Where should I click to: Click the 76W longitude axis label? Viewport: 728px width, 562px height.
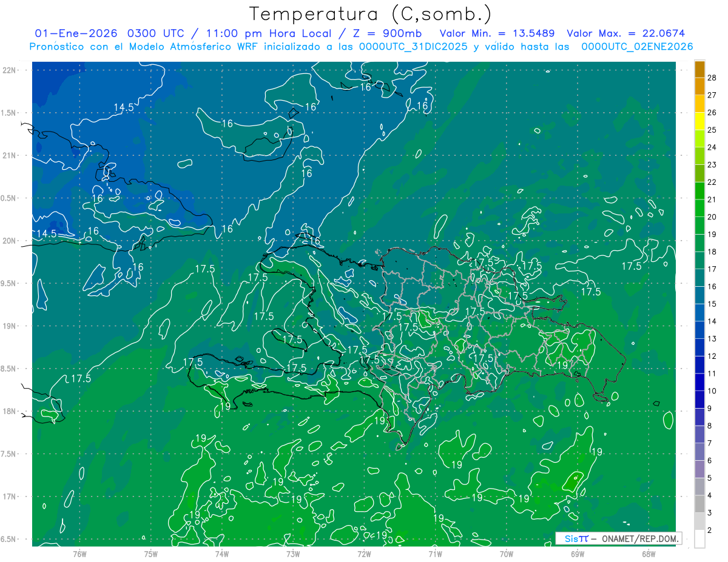(x=79, y=554)
